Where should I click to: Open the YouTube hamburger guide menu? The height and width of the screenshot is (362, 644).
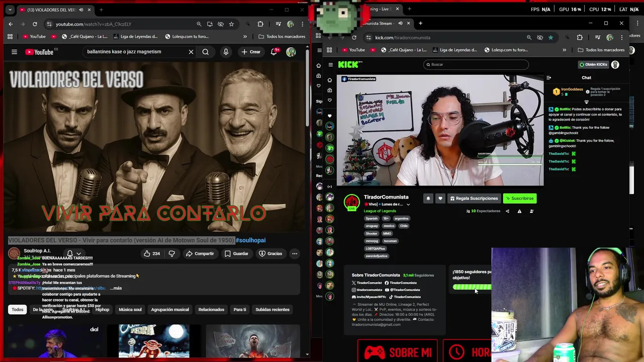(x=14, y=52)
